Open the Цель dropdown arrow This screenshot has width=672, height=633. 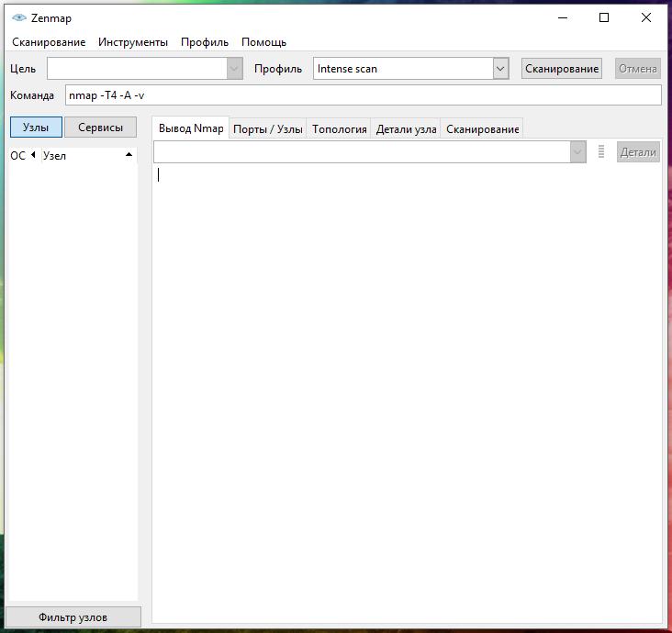coord(234,69)
